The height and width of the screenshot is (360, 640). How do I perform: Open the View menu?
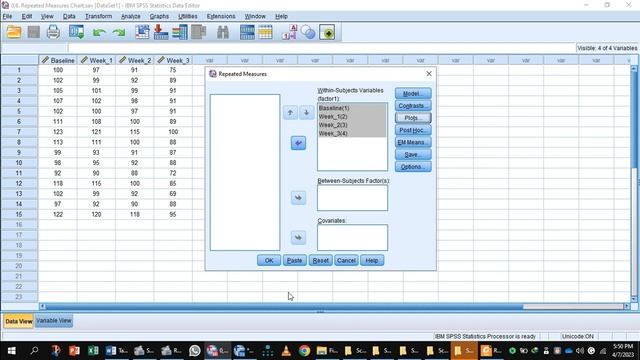click(47, 16)
